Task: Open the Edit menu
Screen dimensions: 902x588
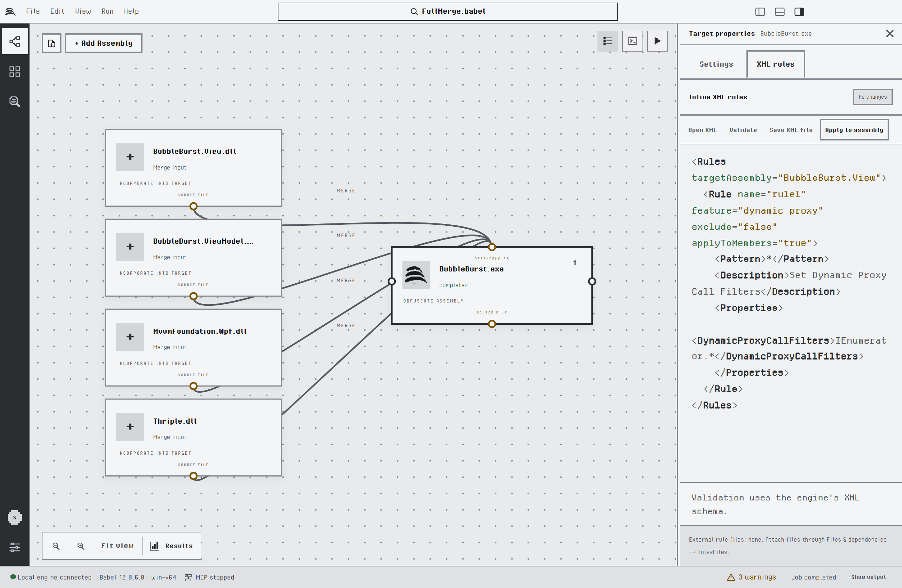Action: click(57, 11)
